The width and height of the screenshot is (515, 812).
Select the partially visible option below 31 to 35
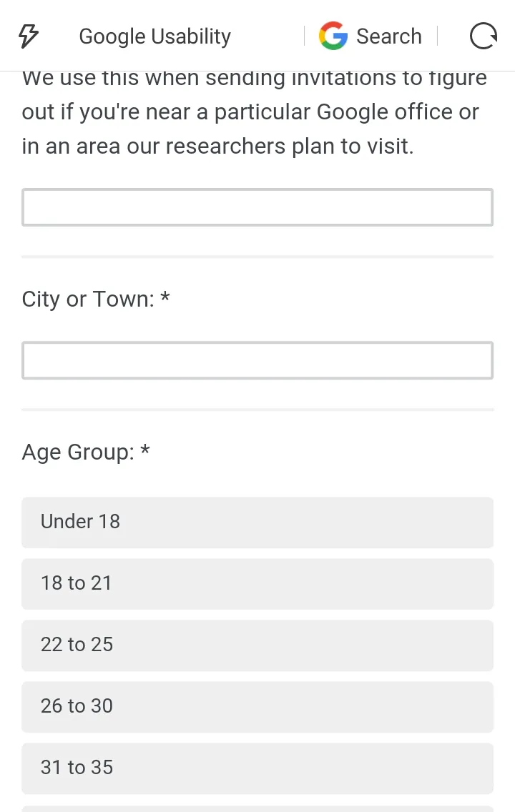click(x=257, y=808)
